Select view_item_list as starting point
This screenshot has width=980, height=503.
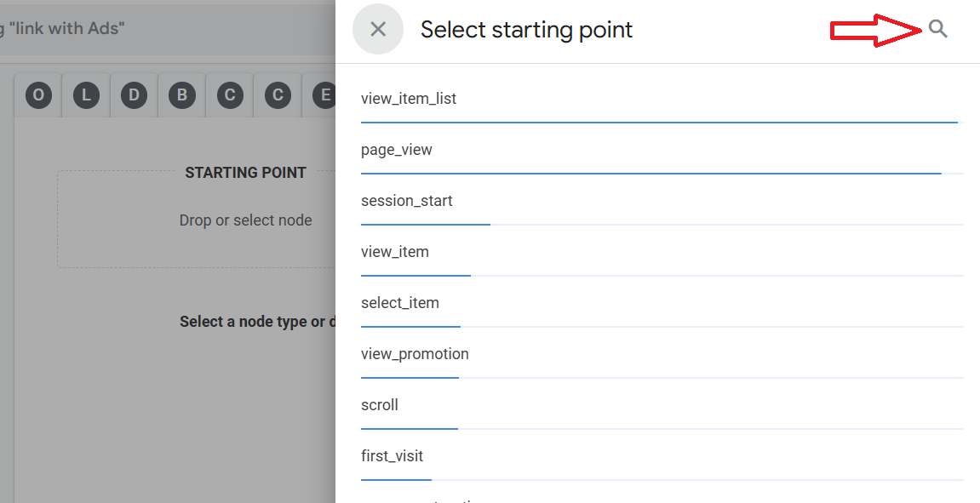pyautogui.click(x=409, y=99)
